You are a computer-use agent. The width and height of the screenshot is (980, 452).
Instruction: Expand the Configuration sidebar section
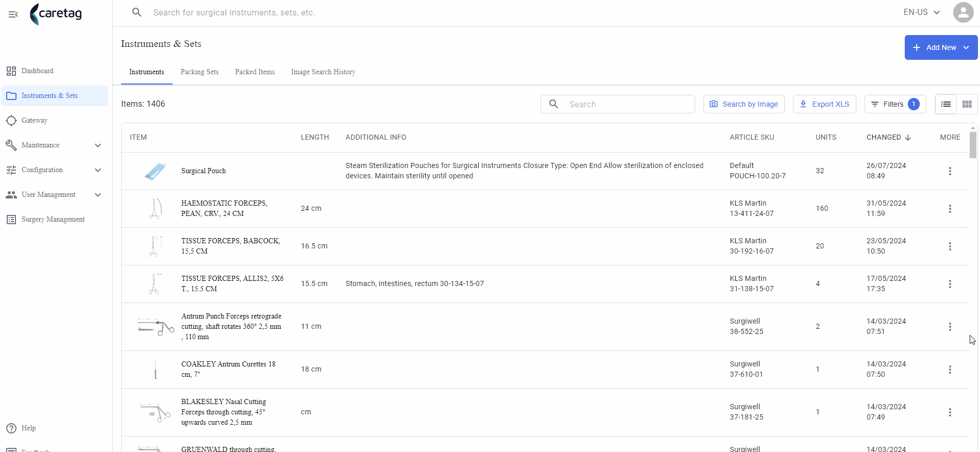tap(54, 170)
